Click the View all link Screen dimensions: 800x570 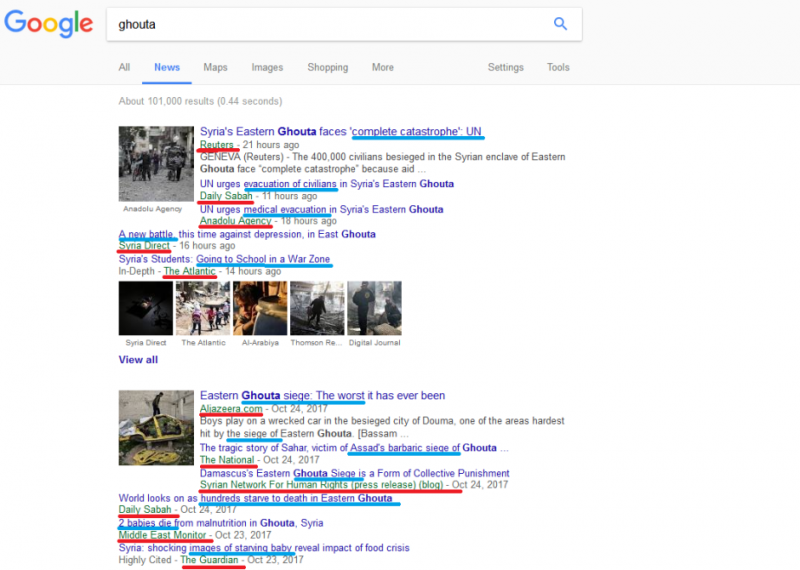click(138, 360)
